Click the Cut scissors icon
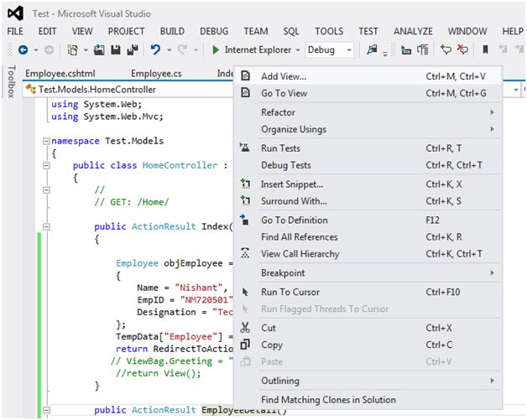Image resolution: width=527 pixels, height=420 pixels. point(245,328)
